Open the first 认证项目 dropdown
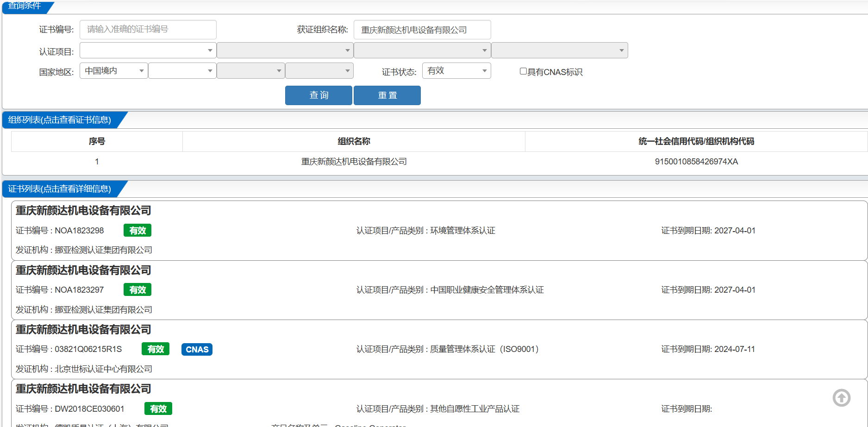 pos(148,50)
